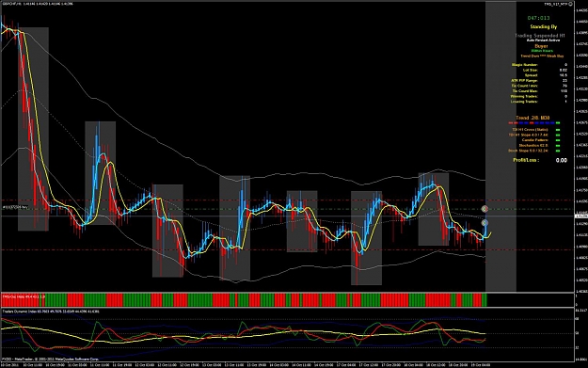This screenshot has height=368, width=588.
Task: Click the TMS-Osc Meta indicator label
Action: tap(24, 296)
